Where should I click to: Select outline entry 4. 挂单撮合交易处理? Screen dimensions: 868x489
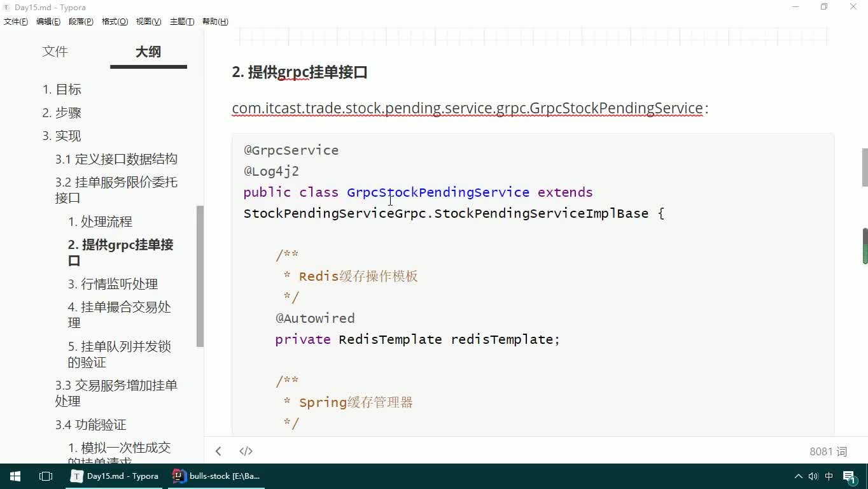tap(119, 315)
